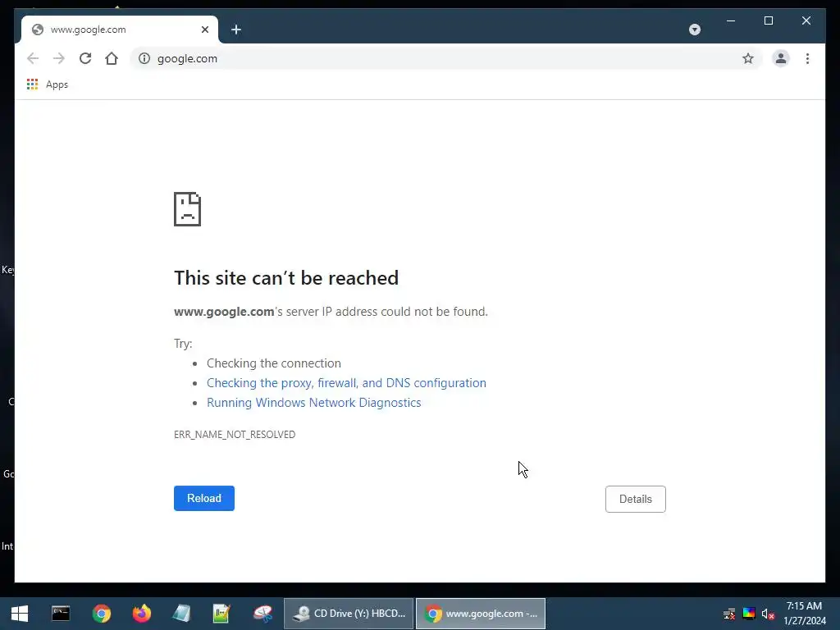The width and height of the screenshot is (840, 630).
Task: Open Chrome three-dot menu
Action: pyautogui.click(x=807, y=58)
